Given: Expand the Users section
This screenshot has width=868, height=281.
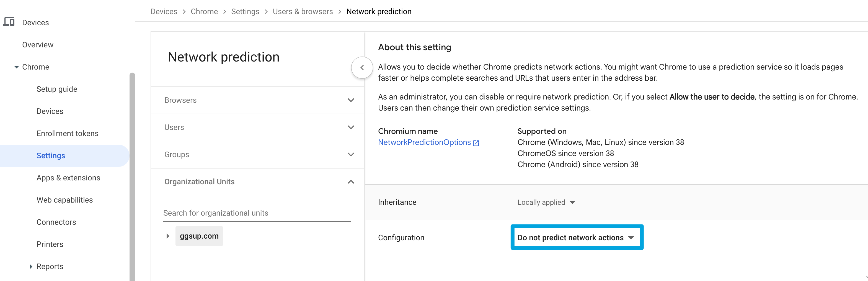Looking at the screenshot, I should (x=351, y=127).
